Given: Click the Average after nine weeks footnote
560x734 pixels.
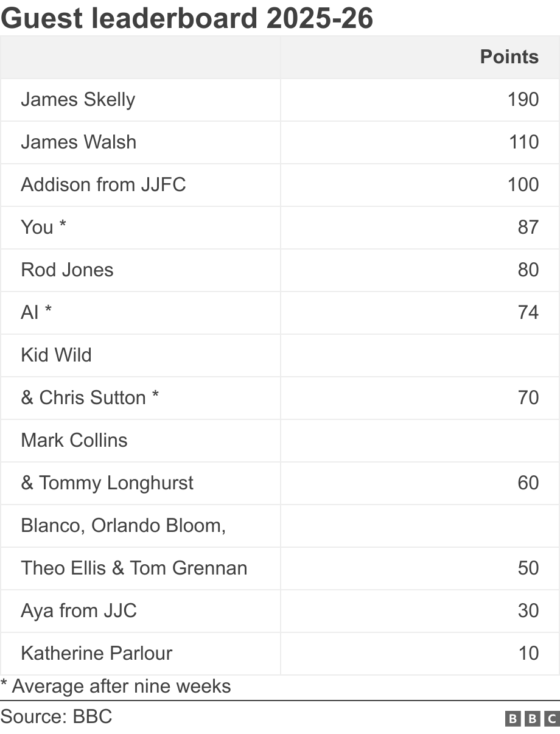Looking at the screenshot, I should (116, 687).
